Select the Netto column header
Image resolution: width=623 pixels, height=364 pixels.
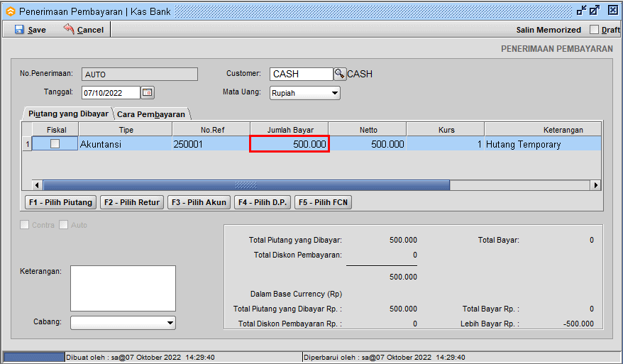(368, 130)
